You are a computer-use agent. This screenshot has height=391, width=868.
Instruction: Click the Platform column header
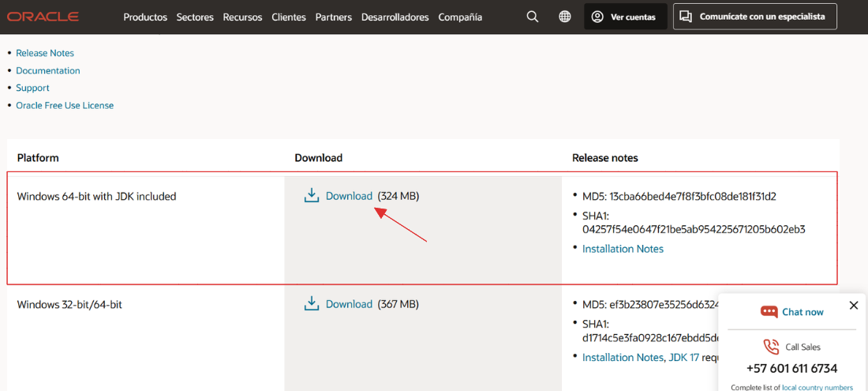(38, 159)
